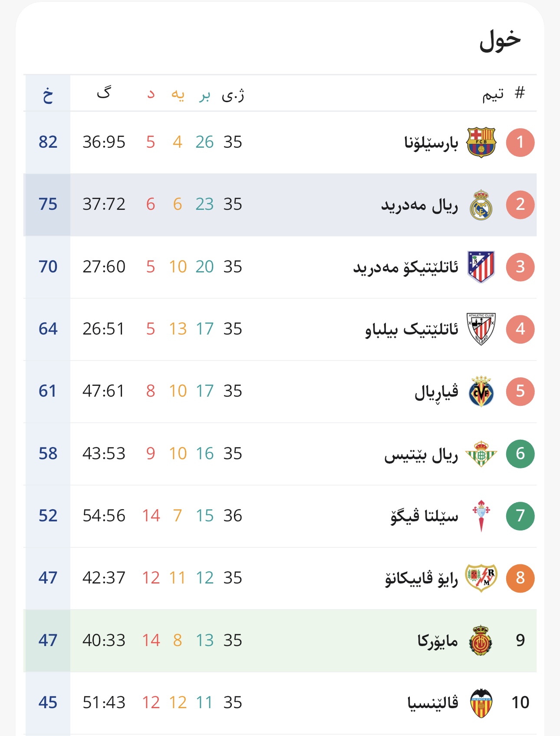Image resolution: width=560 pixels, height=736 pixels.
Task: Open the Athletic Bilbao club badge
Action: (481, 329)
